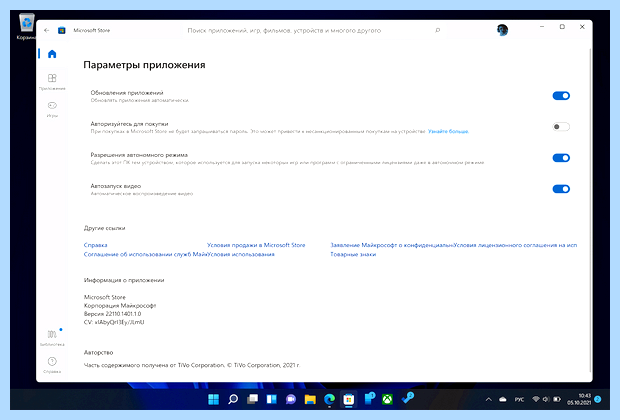
Task: Open Microsoft Edge from the taskbar
Action: pos(329,399)
